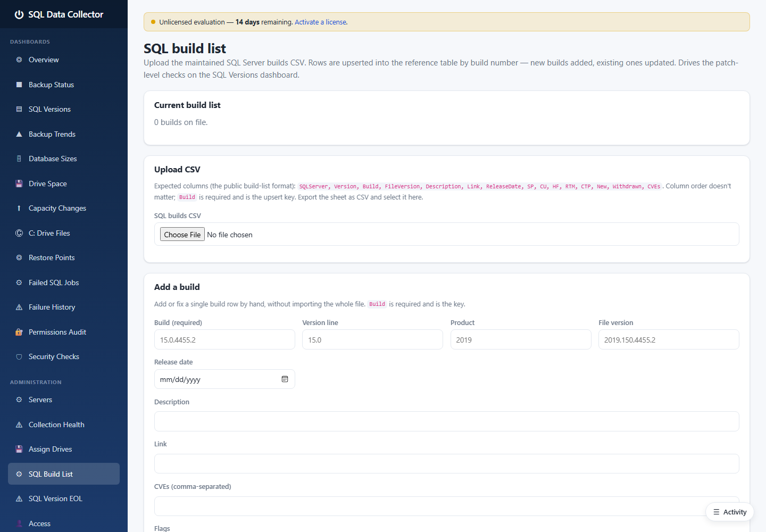
Task: Click the C: Drive Files icon
Action: pyautogui.click(x=19, y=233)
